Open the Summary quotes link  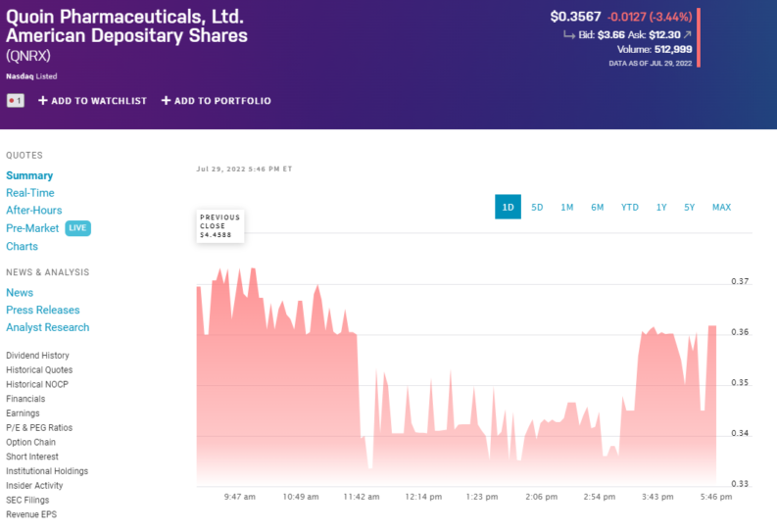[x=29, y=175]
